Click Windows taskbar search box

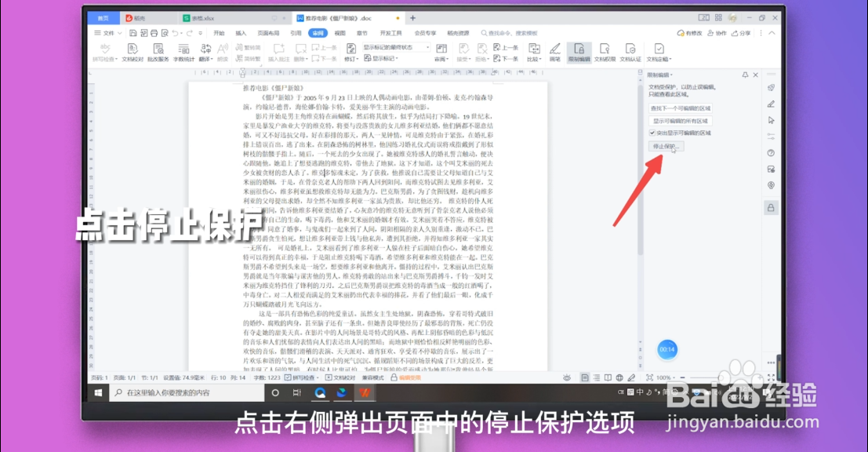click(187, 392)
